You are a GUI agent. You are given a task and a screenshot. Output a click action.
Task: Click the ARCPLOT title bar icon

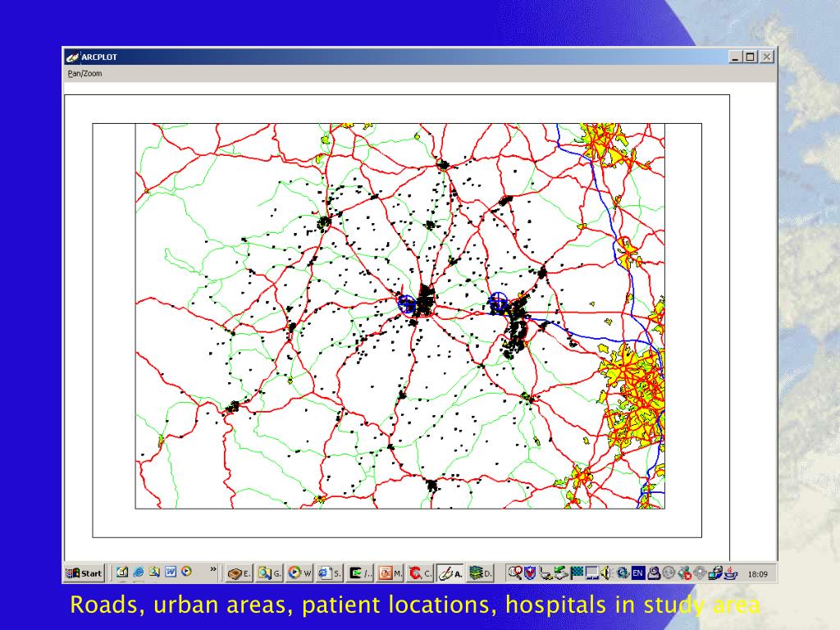(72, 57)
